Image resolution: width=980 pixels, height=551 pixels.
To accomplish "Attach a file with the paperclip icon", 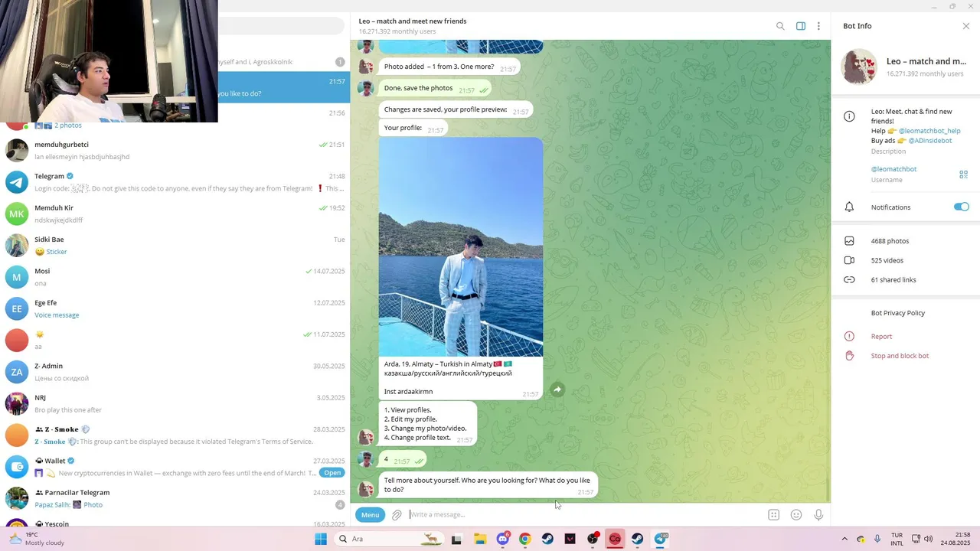I will click(397, 515).
